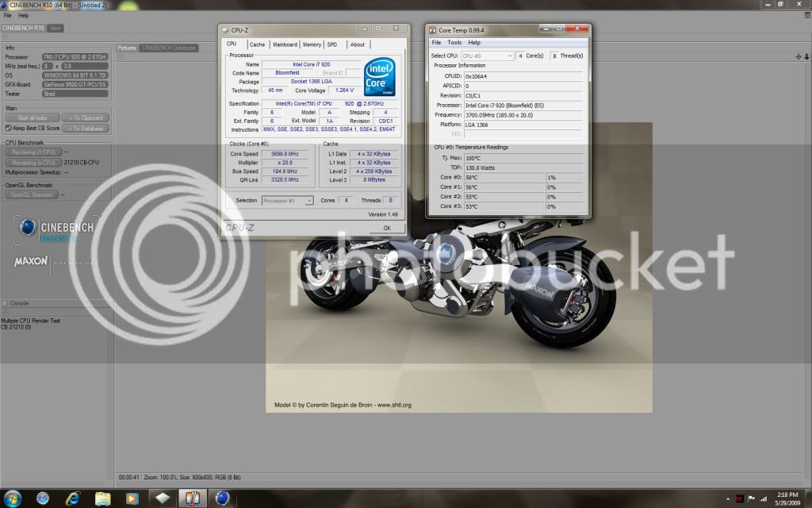
Task: Click the first pinned taskbar icon beside Start
Action: point(43,498)
